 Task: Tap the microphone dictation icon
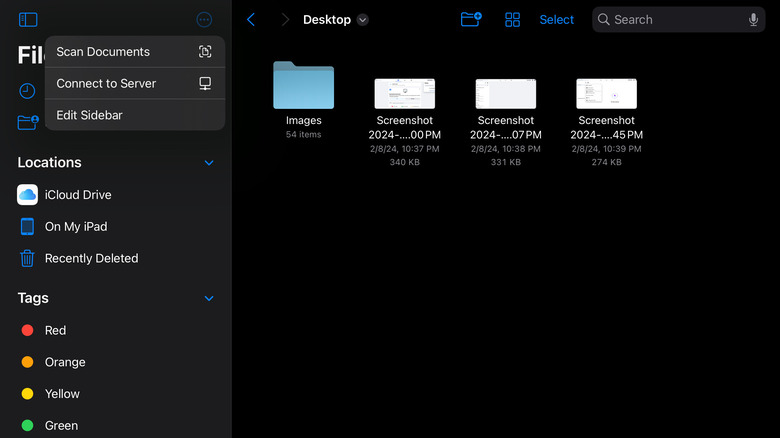753,19
